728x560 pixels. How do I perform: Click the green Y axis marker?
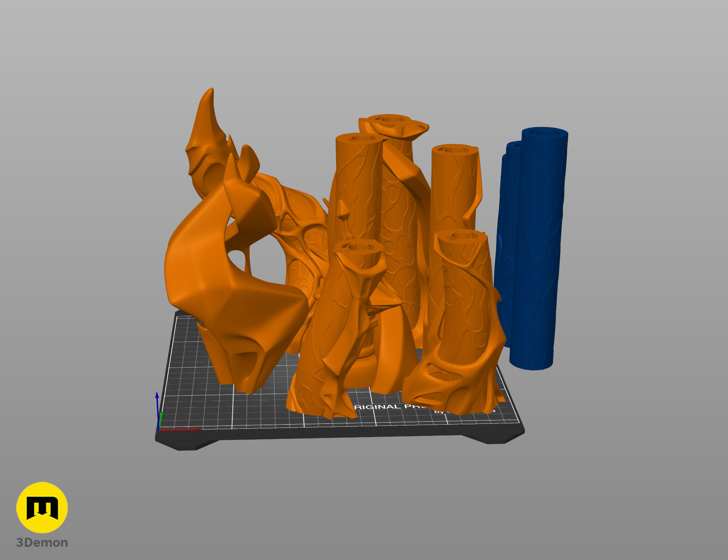tap(161, 414)
